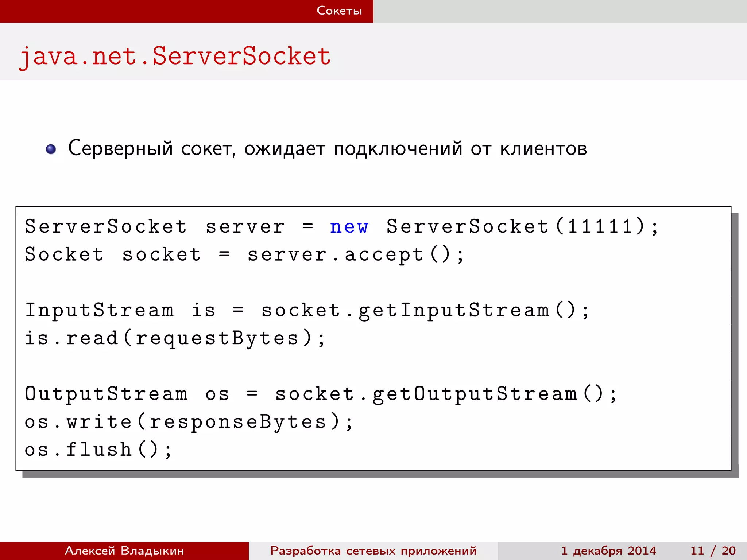Viewport: 747px width, 560px height.
Task: Click the line 'os.write(responseBytes);'
Action: click(x=189, y=422)
